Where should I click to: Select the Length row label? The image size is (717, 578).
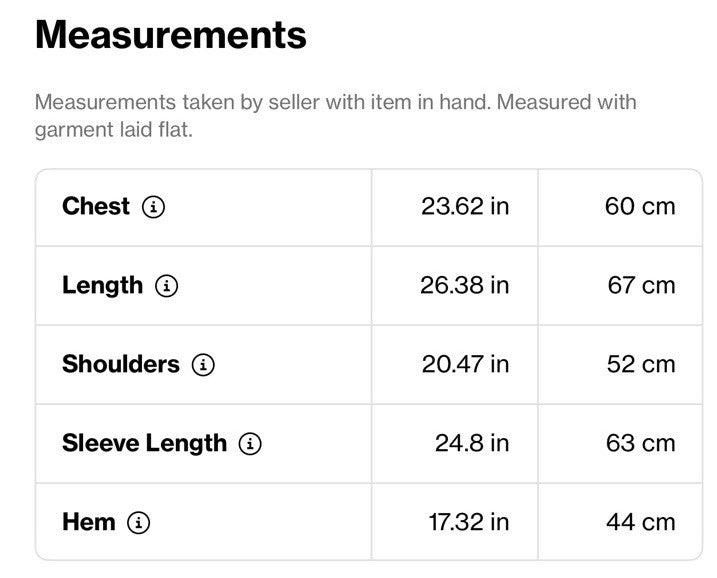coord(102,286)
